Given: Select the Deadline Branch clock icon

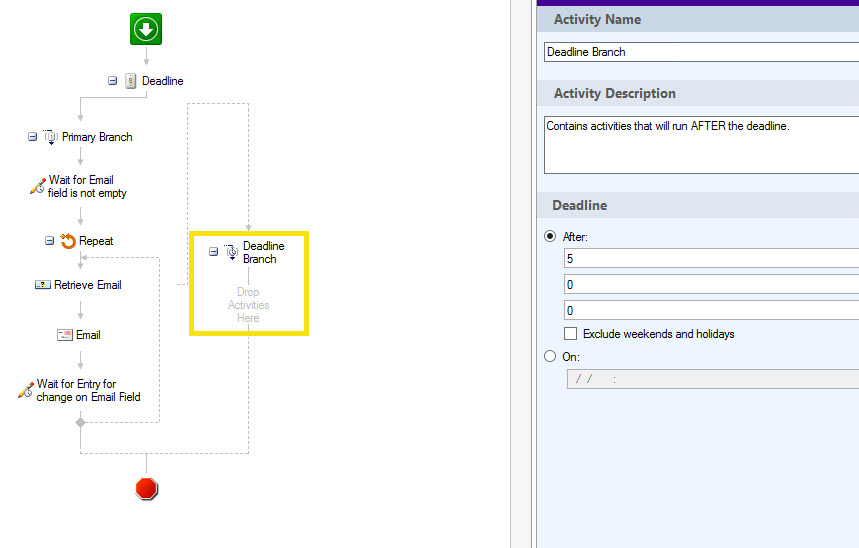Looking at the screenshot, I should click(231, 252).
